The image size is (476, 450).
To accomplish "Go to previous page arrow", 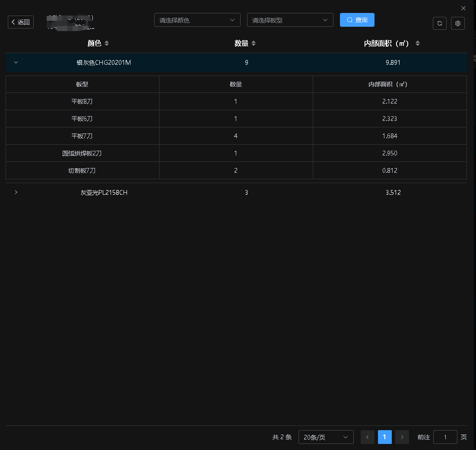I will tap(367, 437).
